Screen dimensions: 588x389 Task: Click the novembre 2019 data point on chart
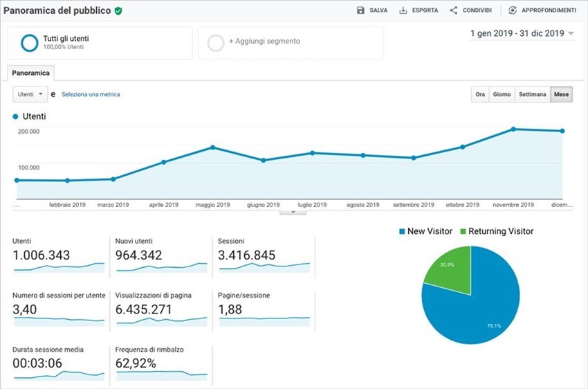coord(513,129)
